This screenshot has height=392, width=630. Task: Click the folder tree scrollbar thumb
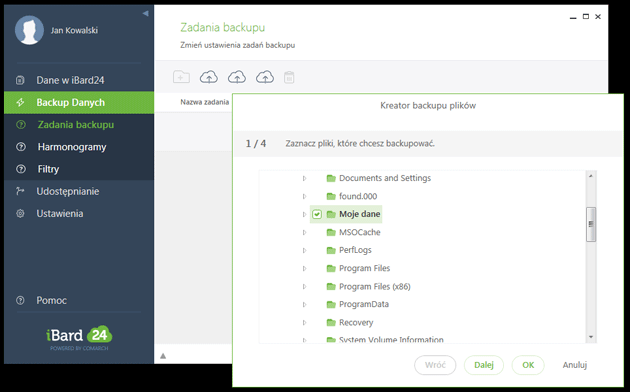click(x=591, y=224)
